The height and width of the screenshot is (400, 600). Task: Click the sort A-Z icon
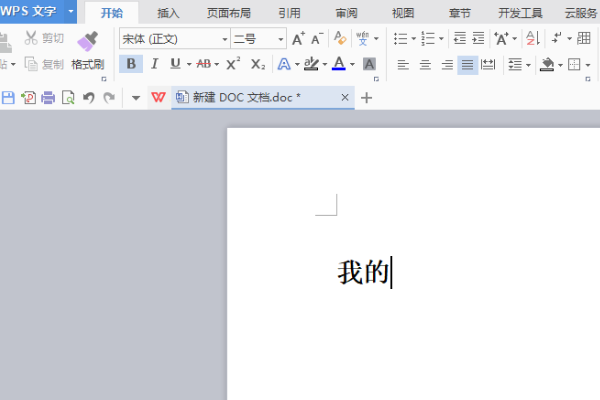pos(533,38)
